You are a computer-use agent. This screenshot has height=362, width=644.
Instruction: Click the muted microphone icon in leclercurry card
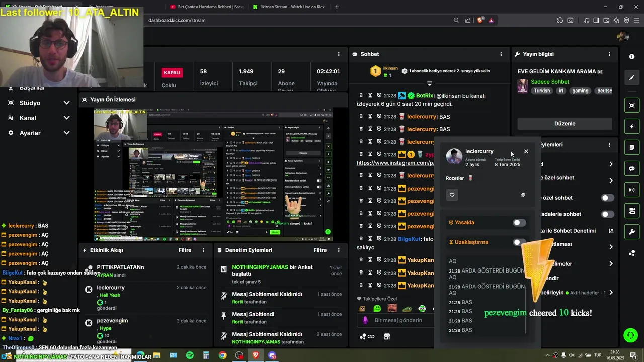click(x=523, y=195)
